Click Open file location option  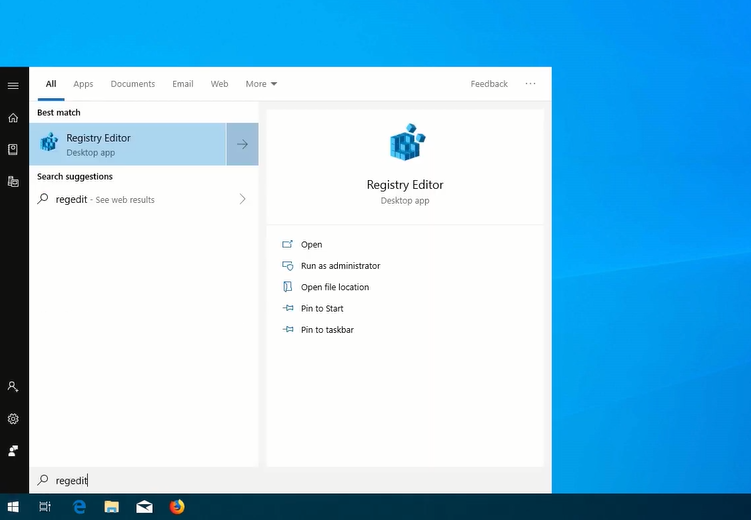[x=334, y=287]
